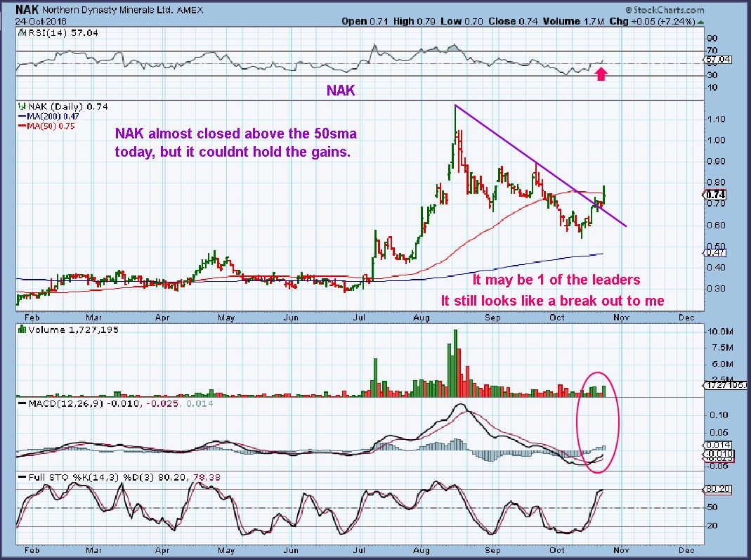This screenshot has width=751, height=560.
Task: Click the 0.10 MACD axis label
Action: (x=719, y=415)
